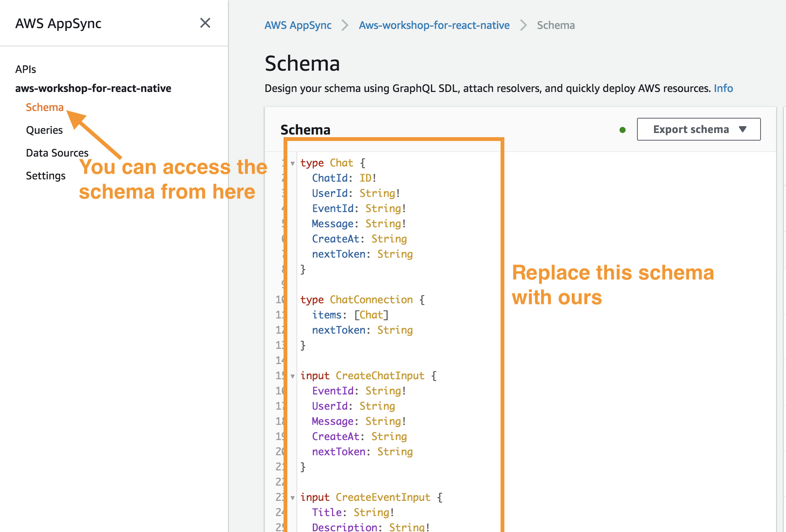Open the Data Sources sidebar item

click(57, 153)
